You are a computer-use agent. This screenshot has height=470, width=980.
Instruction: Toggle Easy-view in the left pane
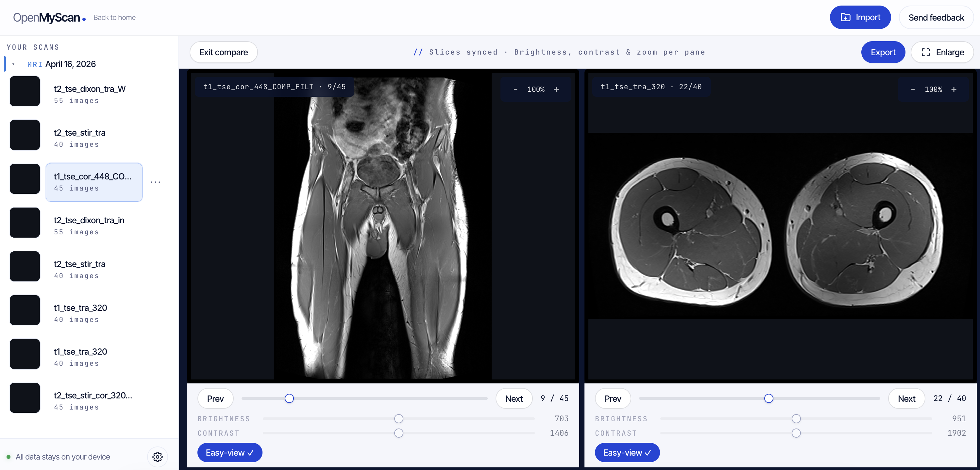tap(230, 452)
